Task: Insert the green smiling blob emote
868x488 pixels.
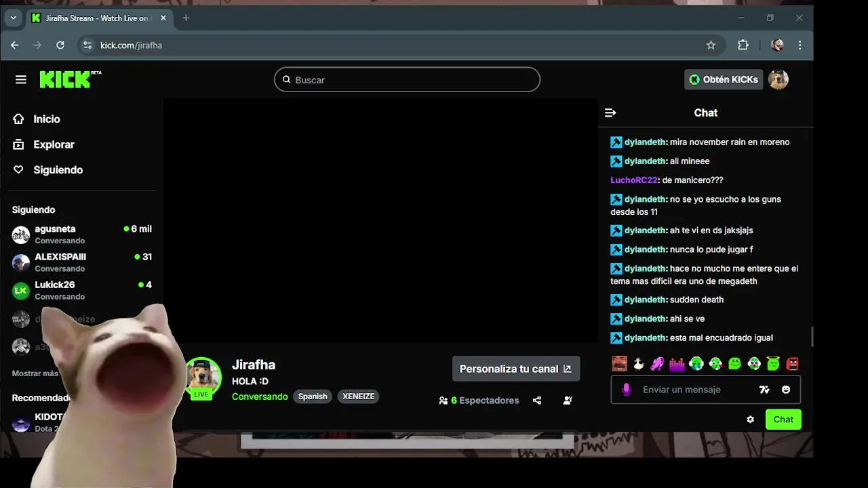Action: click(x=734, y=364)
